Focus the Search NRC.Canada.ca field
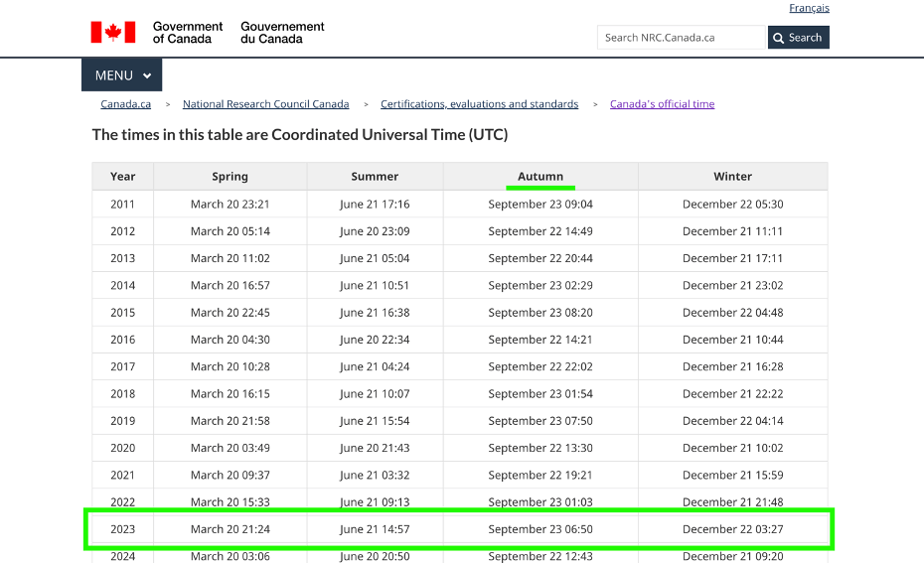The height and width of the screenshot is (563, 924). pyautogui.click(x=681, y=37)
